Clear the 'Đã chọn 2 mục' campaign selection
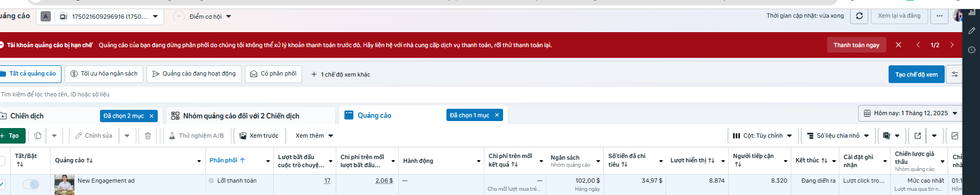 click(151, 116)
